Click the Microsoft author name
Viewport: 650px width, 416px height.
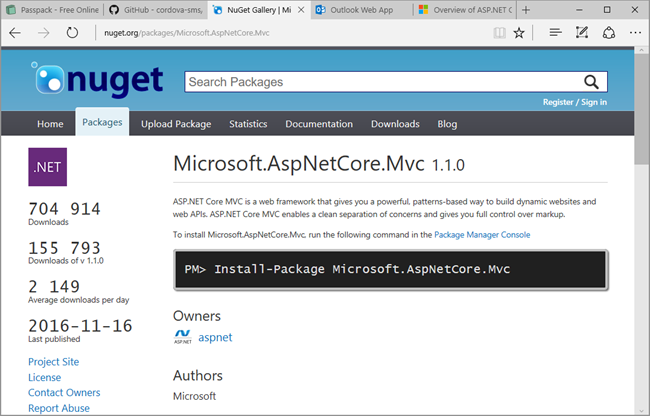click(x=194, y=396)
